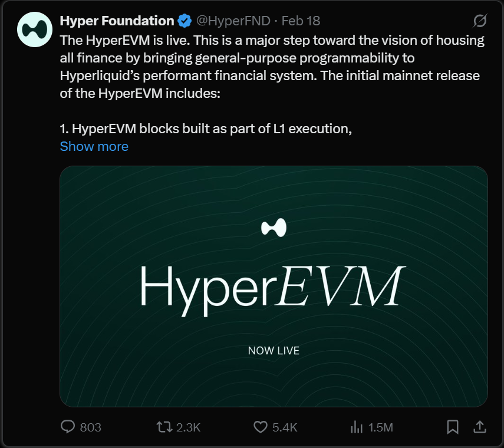Click the share upload icon
Image resolution: width=504 pixels, height=448 pixels.
[480, 426]
